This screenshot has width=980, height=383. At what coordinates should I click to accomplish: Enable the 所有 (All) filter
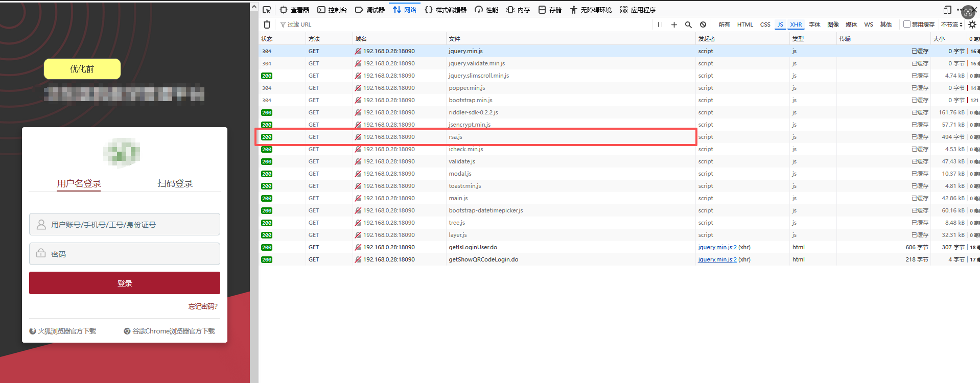pos(724,25)
